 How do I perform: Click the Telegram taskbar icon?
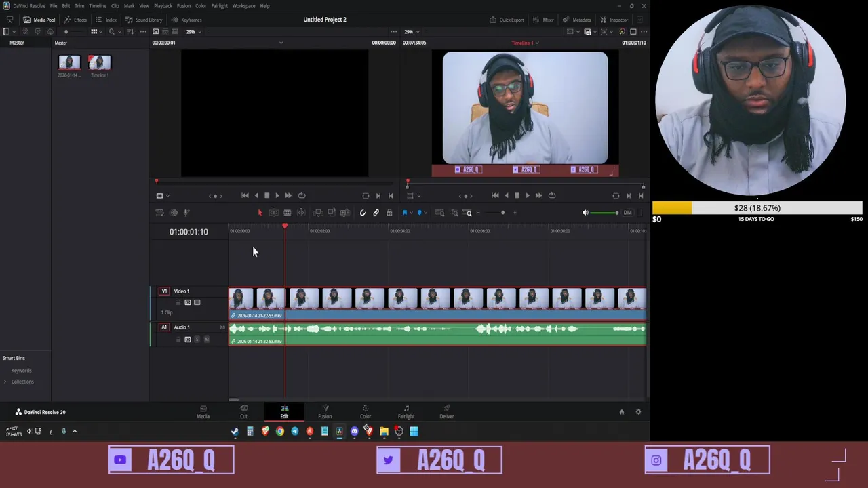click(294, 431)
